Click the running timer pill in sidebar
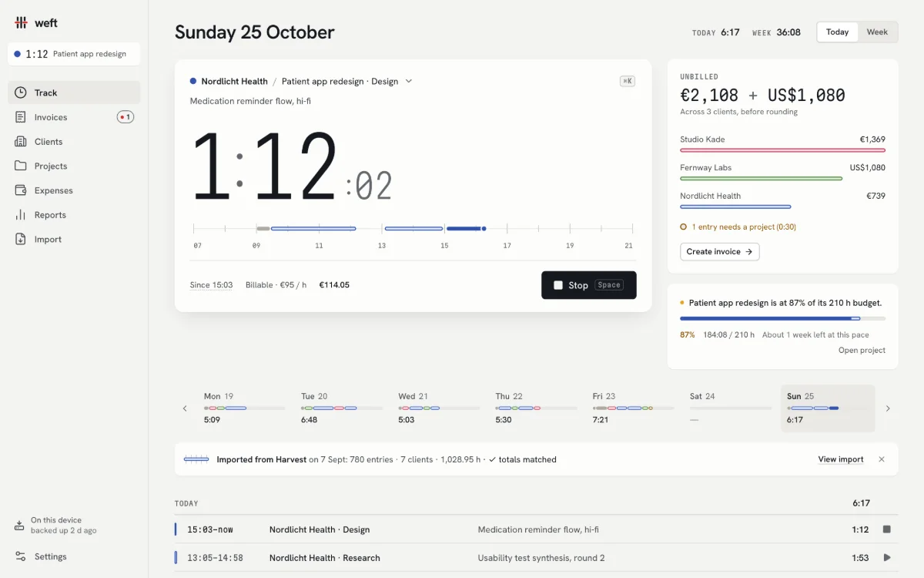This screenshot has height=578, width=924. coord(74,54)
